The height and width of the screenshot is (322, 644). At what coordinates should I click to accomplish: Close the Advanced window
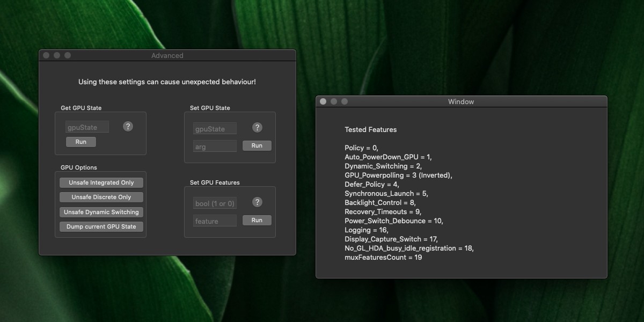click(x=46, y=55)
